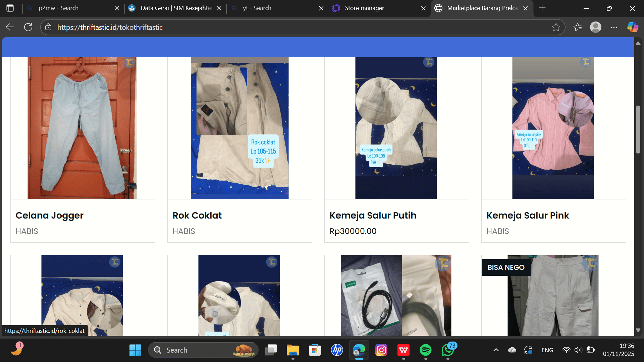
Task: Open WhatsApp from the taskbar
Action: [448, 350]
